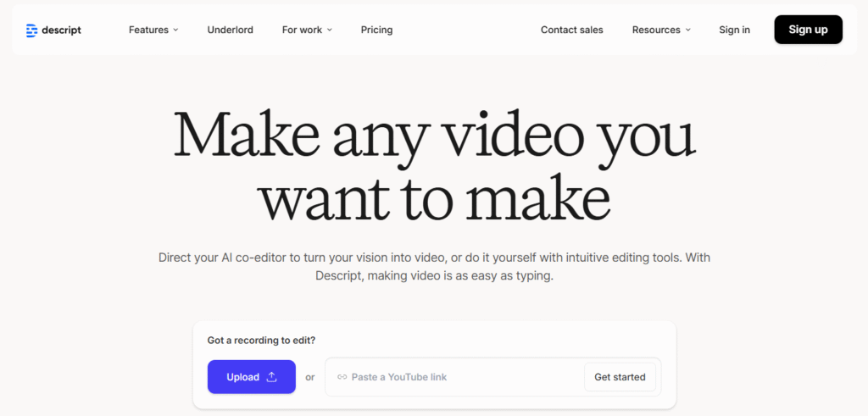Click the 'or' text beside Upload
868x416 pixels.
pyautogui.click(x=310, y=377)
